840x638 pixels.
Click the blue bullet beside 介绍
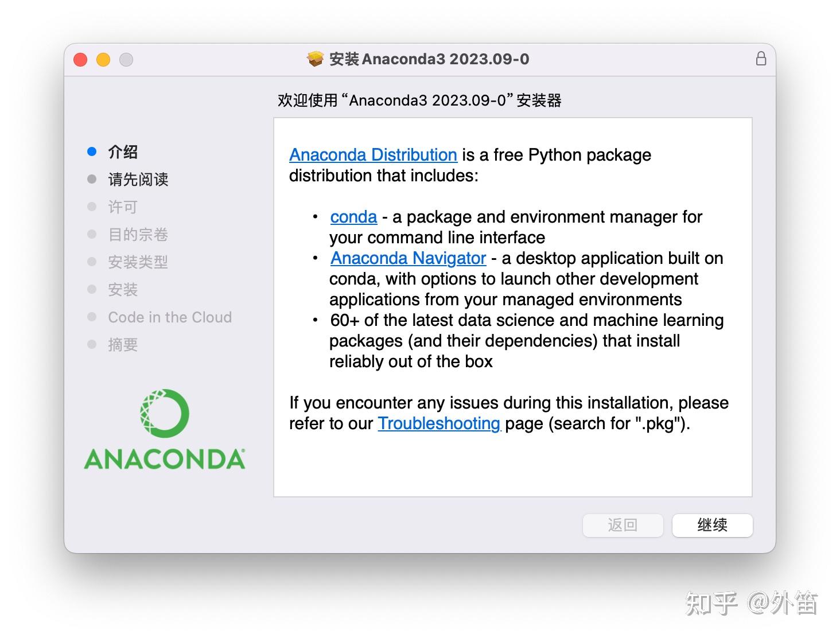92,151
